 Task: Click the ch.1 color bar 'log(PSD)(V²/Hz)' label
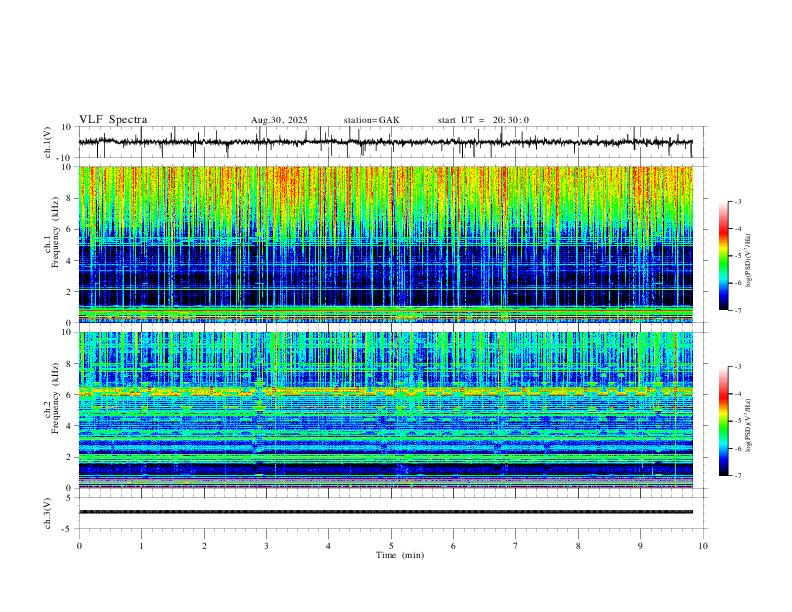click(x=749, y=260)
